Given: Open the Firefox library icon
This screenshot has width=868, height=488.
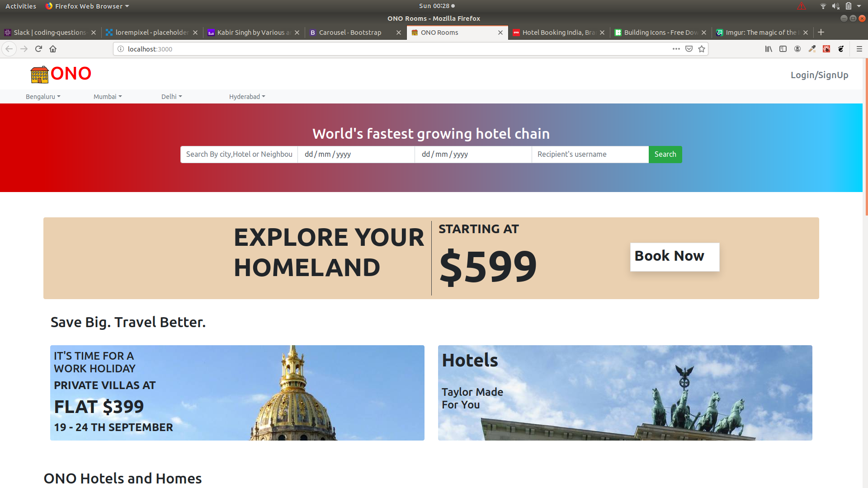Looking at the screenshot, I should click(x=769, y=49).
